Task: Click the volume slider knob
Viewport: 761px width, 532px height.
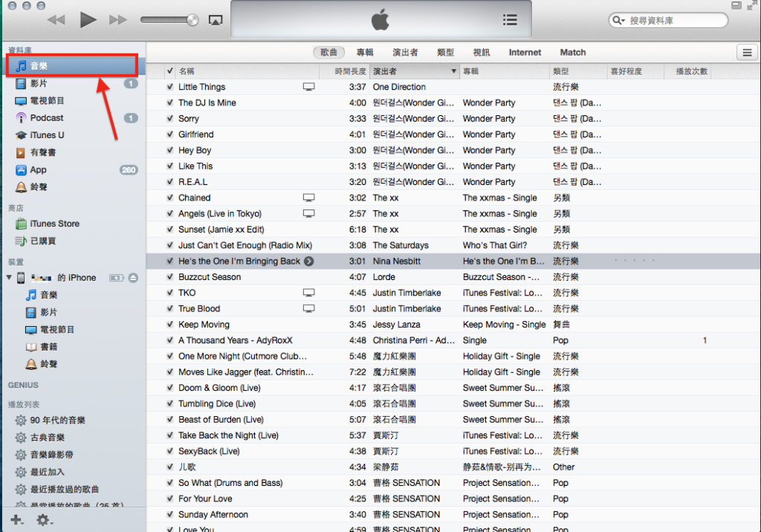Action: point(192,20)
